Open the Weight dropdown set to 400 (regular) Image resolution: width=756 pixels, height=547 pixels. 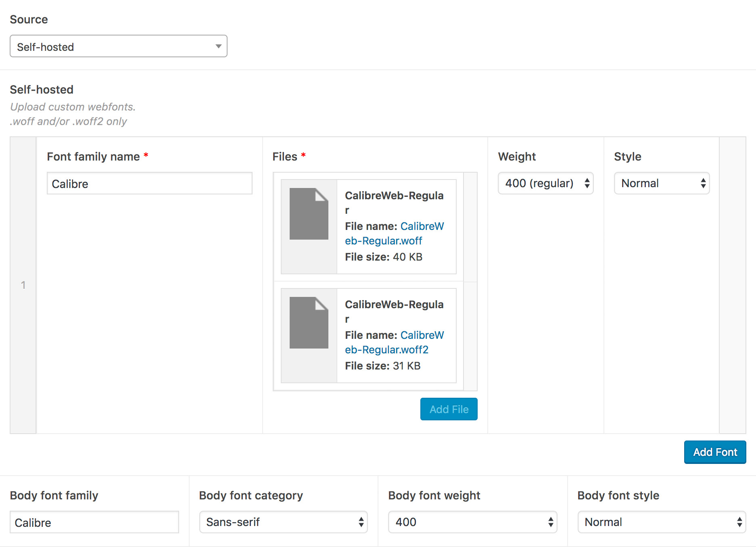point(545,184)
